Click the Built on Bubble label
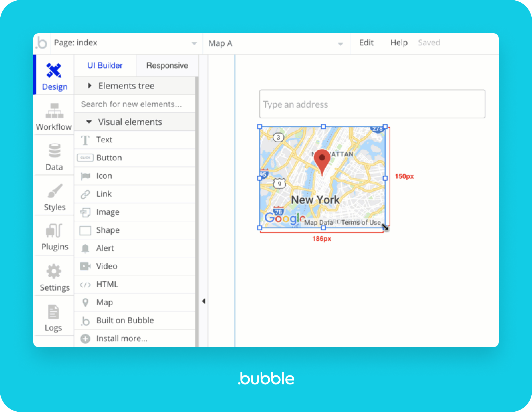 tap(125, 320)
